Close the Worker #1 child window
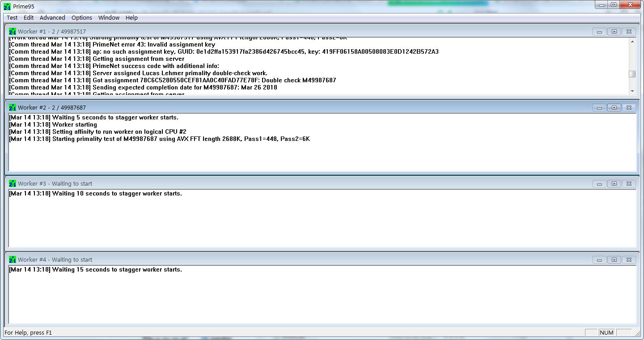Screen dimensions: 644x340 tap(629, 31)
